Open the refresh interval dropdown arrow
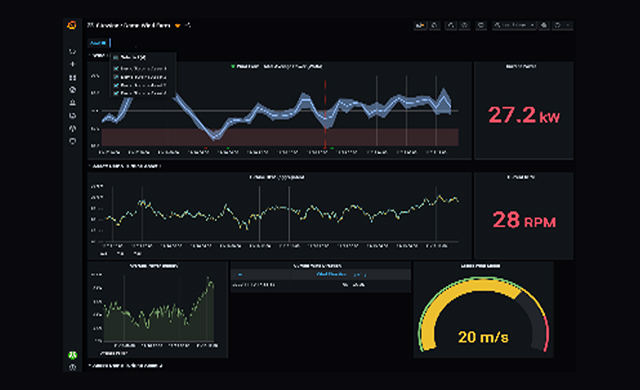The height and width of the screenshot is (390, 640). click(568, 25)
